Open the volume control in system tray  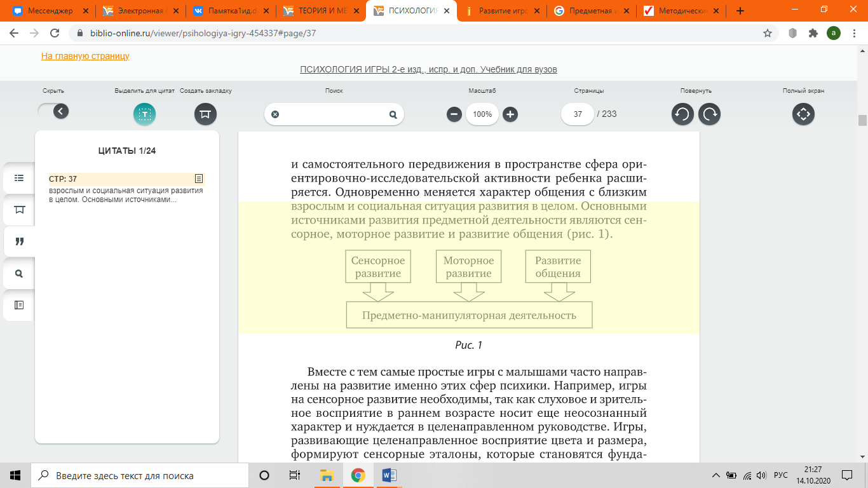click(762, 475)
